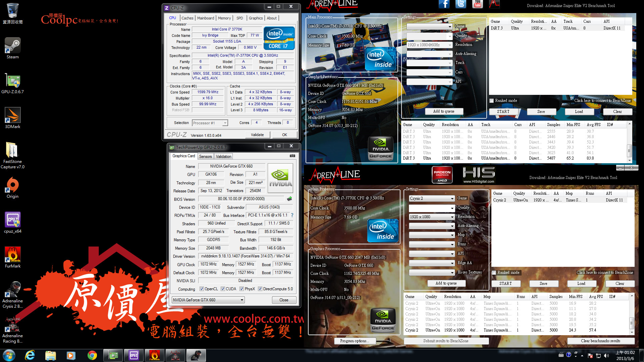Click the volume speaker tray icon
The height and width of the screenshot is (362, 644).
606,356
